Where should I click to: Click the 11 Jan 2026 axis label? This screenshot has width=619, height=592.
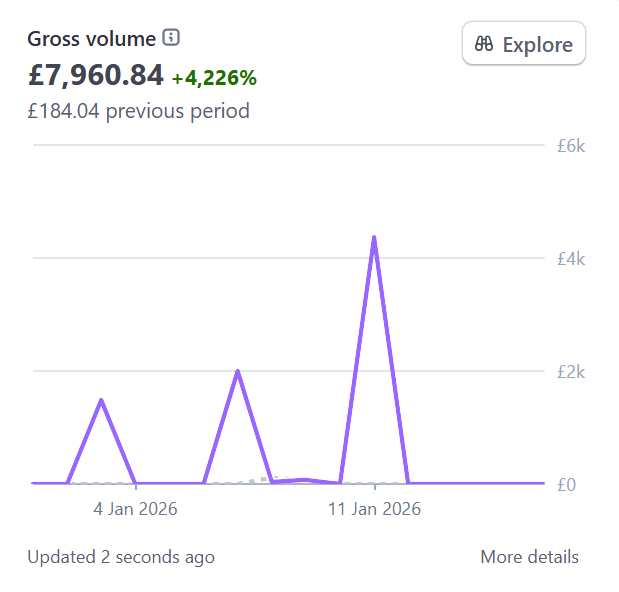pyautogui.click(x=374, y=509)
